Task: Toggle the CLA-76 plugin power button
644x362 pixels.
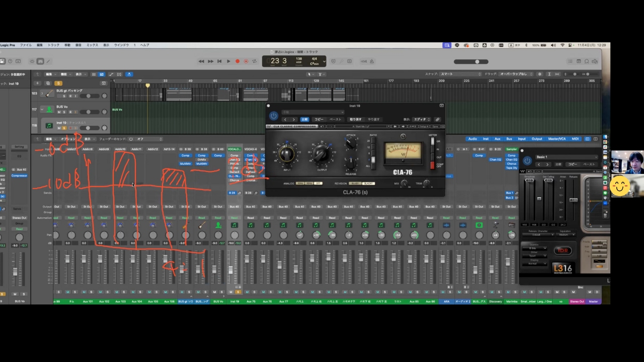Action: 274,116
